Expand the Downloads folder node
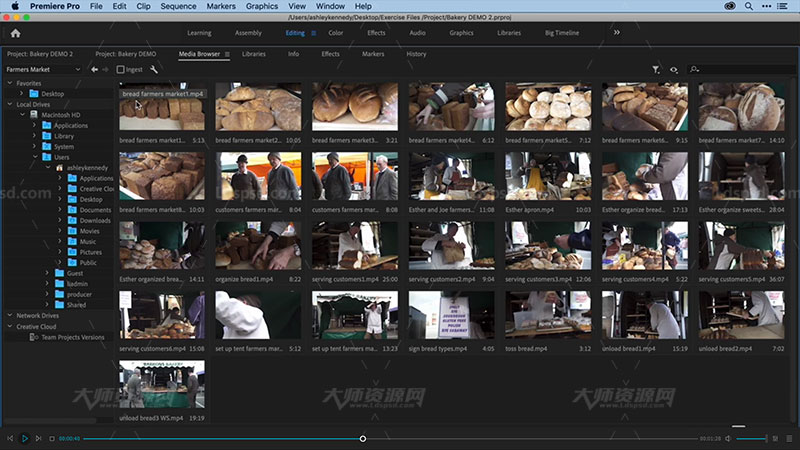Viewport: 800px width, 450px height. [x=60, y=220]
